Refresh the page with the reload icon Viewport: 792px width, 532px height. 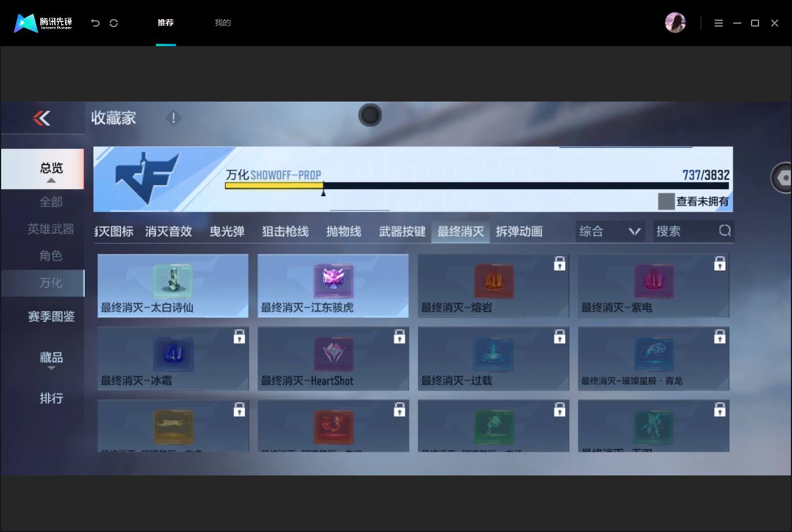coord(114,23)
